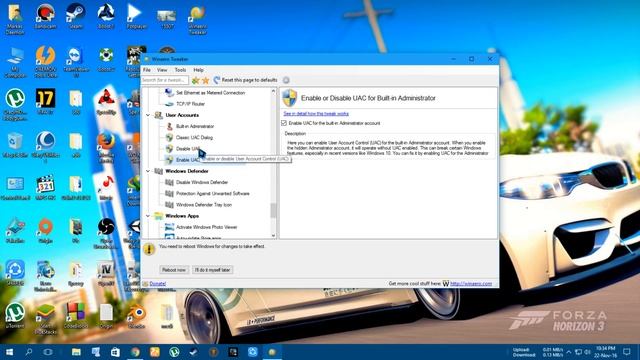640x360 pixels.
Task: Open the Media Player Classic 321 shortcut
Action: pos(45,187)
